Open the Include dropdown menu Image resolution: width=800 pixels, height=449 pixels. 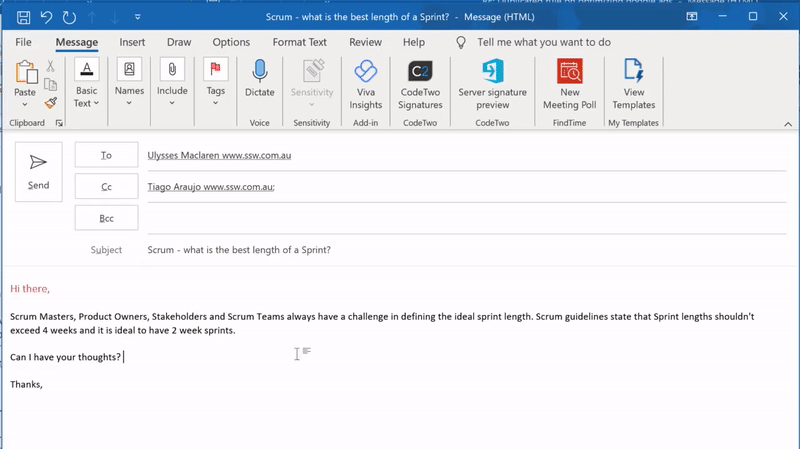pyautogui.click(x=172, y=103)
